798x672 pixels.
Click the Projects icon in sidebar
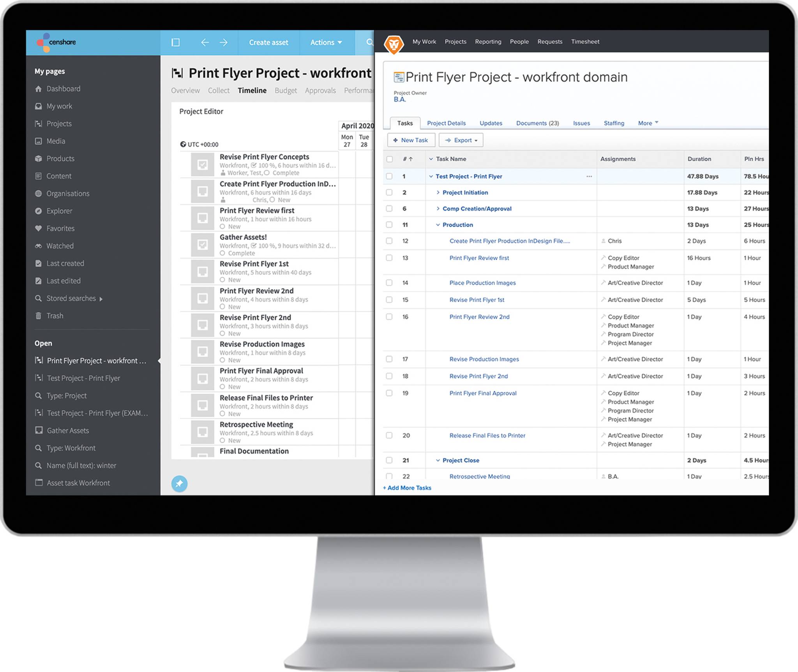[x=38, y=123]
